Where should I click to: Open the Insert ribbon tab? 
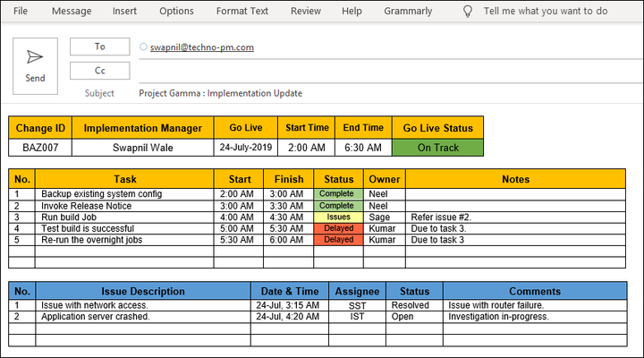coord(124,12)
